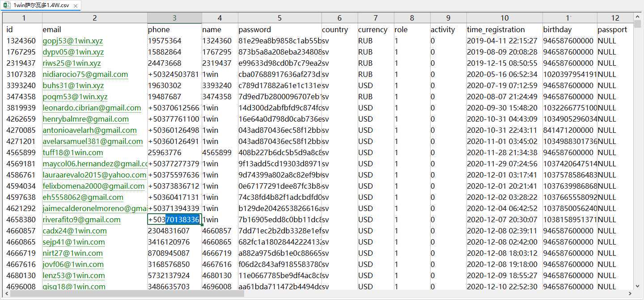Image resolution: width=644 pixels, height=300 pixels.
Task: Select column header 2
Action: click(95, 18)
